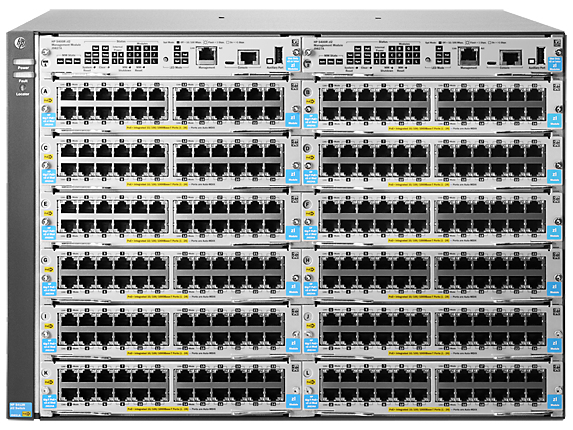Click the slot L module label
The image size is (573, 430).
[308, 373]
